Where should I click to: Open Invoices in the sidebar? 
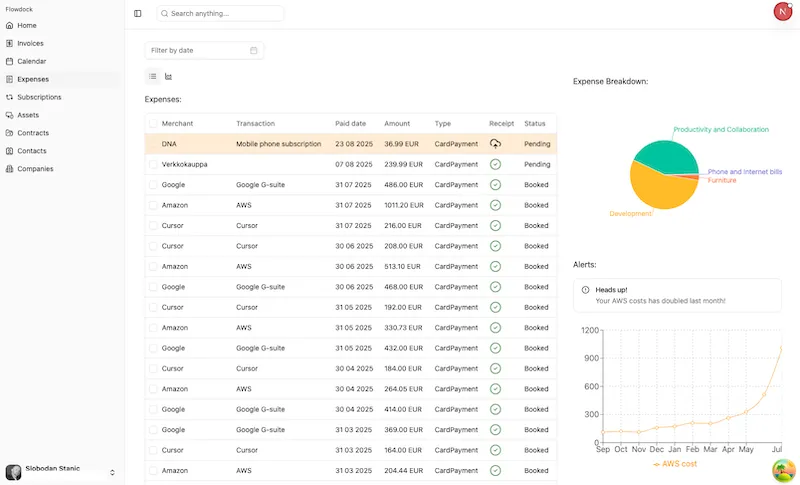(30, 43)
